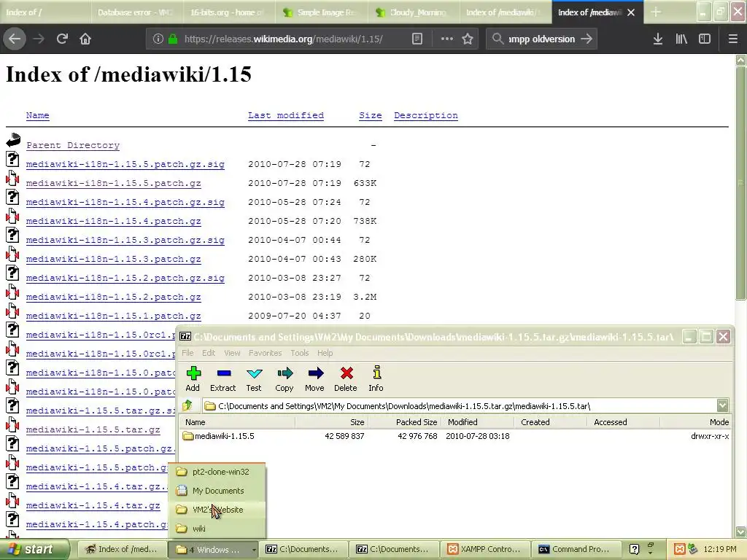This screenshot has width=747, height=560.
Task: Click the XAMPP tray icon
Action: tap(680, 549)
